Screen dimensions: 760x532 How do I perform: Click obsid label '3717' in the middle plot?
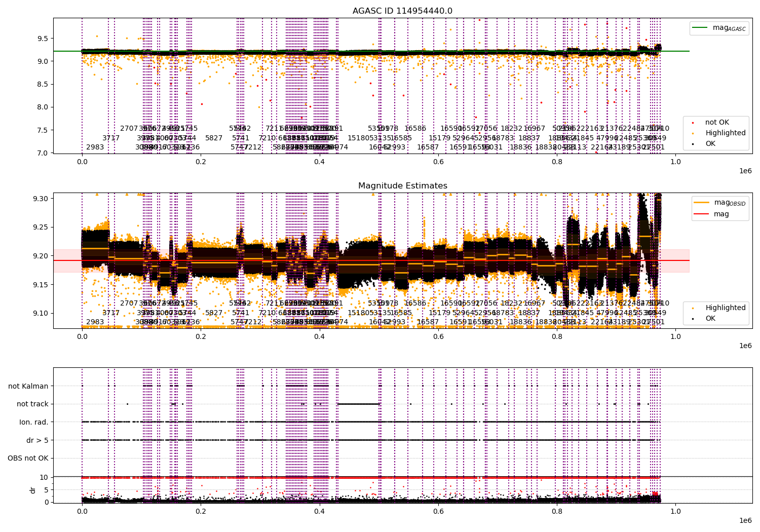click(x=111, y=313)
